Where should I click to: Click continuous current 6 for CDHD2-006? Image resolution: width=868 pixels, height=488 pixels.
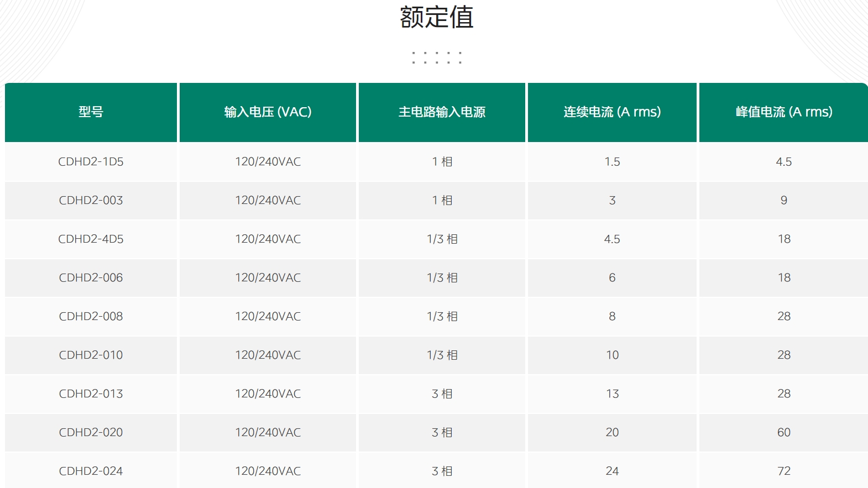click(x=612, y=278)
